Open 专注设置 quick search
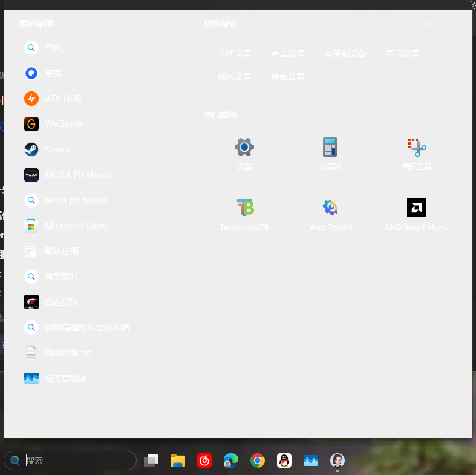476x475 pixels. [235, 54]
